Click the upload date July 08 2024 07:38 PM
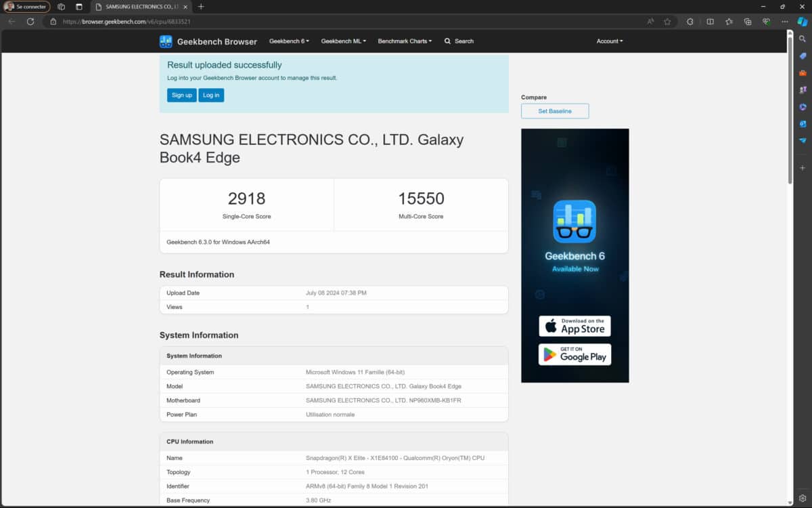Viewport: 812px width, 508px height. click(x=336, y=293)
